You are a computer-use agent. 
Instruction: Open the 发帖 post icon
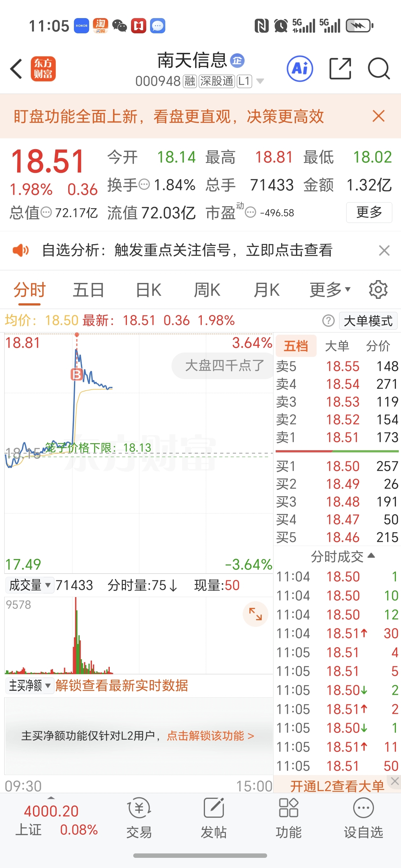(x=214, y=818)
